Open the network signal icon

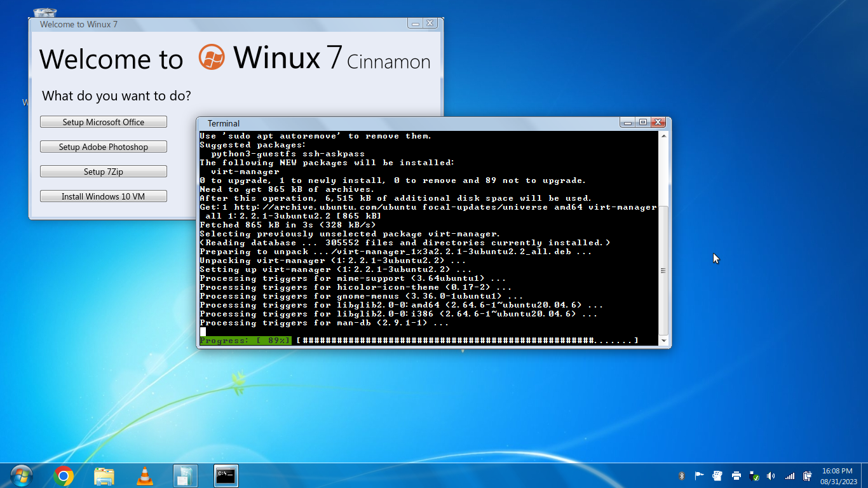coord(790,475)
